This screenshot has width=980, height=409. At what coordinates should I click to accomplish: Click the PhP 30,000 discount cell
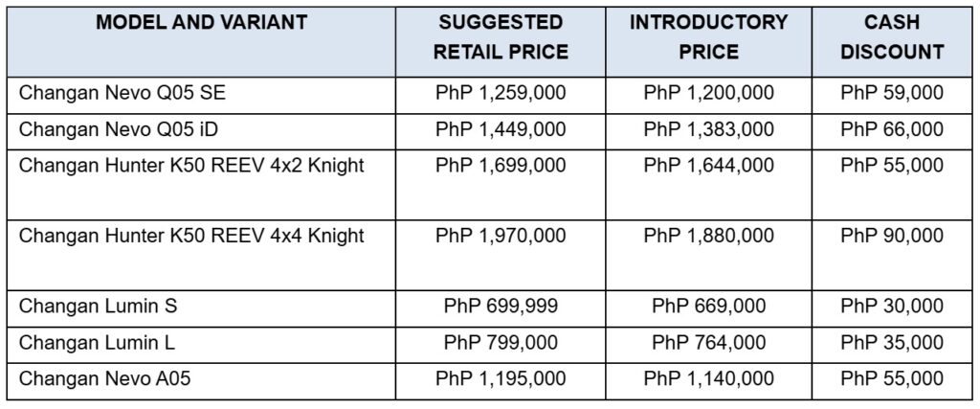point(892,308)
